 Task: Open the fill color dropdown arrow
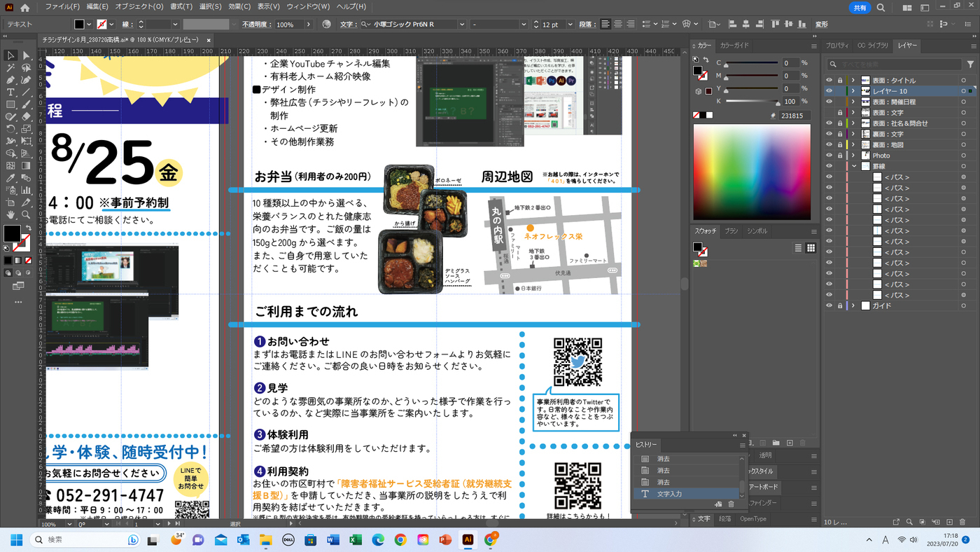(x=90, y=25)
